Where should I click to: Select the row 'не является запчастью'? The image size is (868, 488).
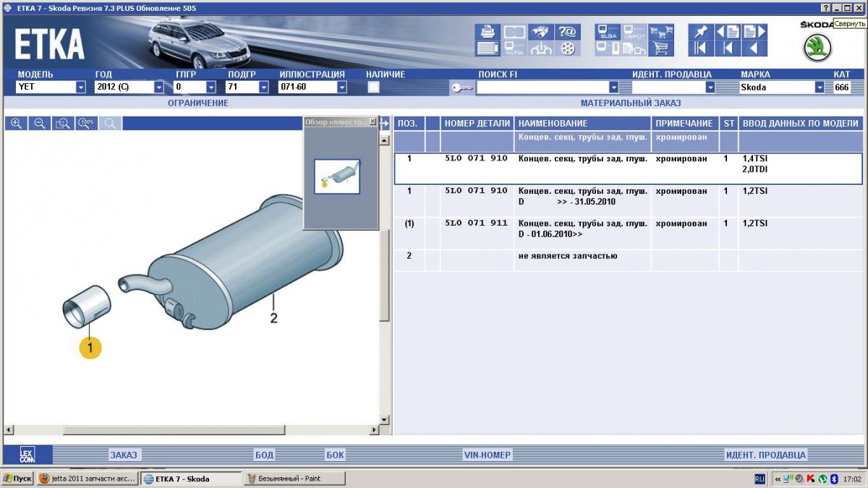[629, 260]
